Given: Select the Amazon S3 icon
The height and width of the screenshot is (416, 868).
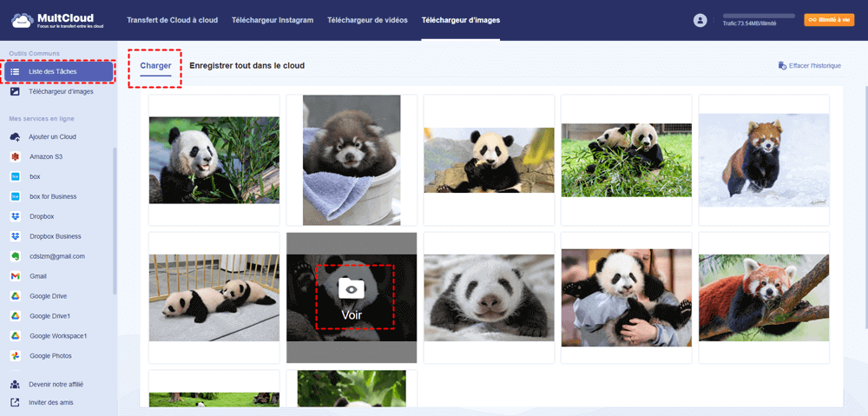Looking at the screenshot, I should point(15,157).
